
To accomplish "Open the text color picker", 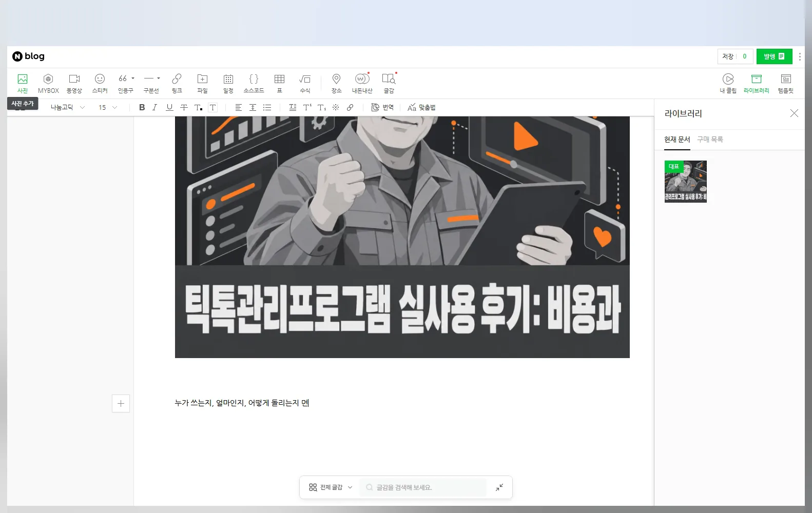I will click(198, 107).
